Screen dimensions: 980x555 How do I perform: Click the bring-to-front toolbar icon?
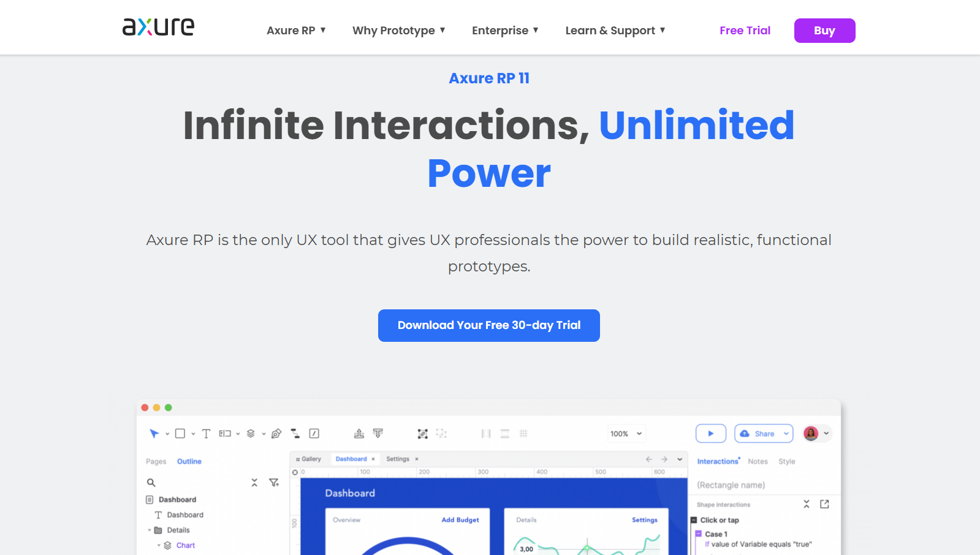(x=359, y=434)
